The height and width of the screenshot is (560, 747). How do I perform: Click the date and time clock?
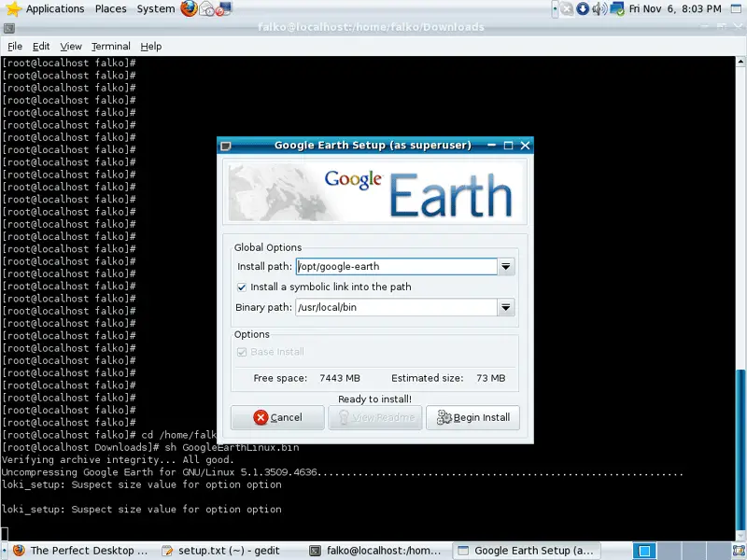coord(675,8)
